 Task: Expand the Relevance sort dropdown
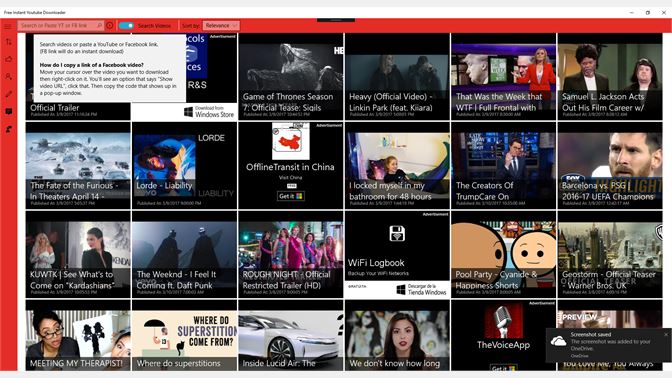click(x=221, y=26)
